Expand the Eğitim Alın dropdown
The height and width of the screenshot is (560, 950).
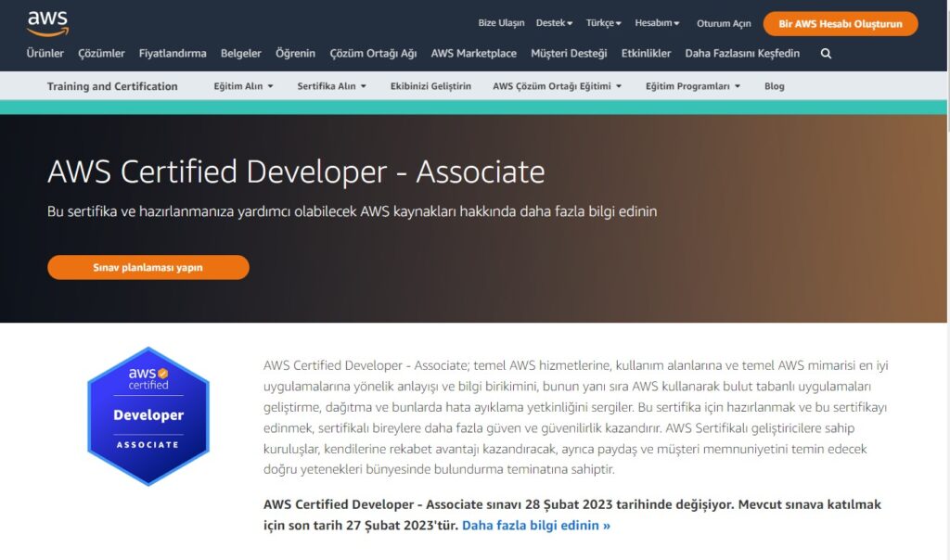coord(244,86)
